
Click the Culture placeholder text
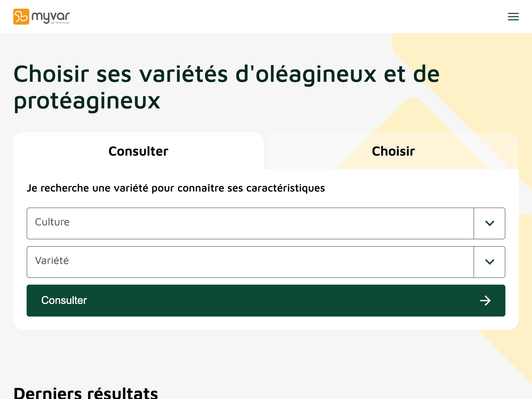click(x=52, y=222)
